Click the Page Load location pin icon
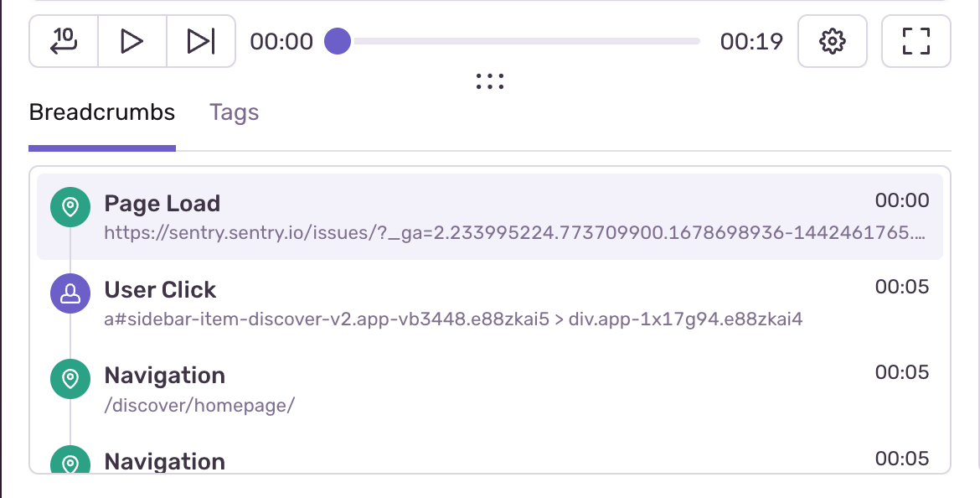This screenshot has width=980, height=498. pyautogui.click(x=70, y=207)
